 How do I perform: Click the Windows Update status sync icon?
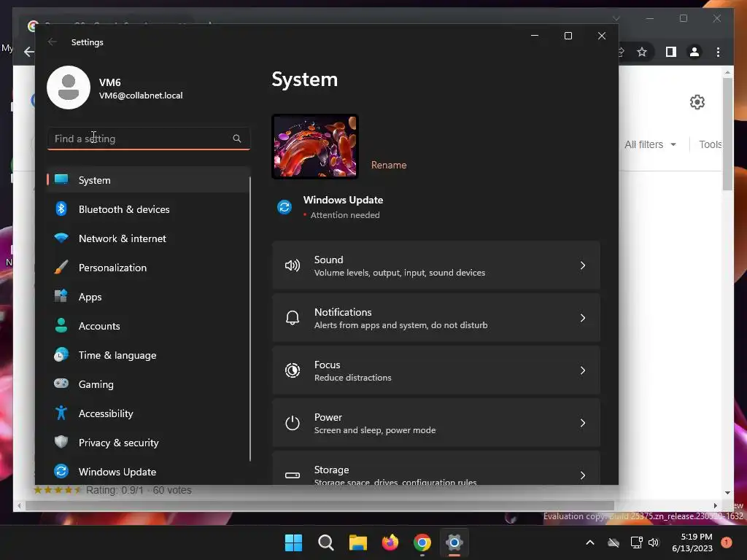coord(285,207)
